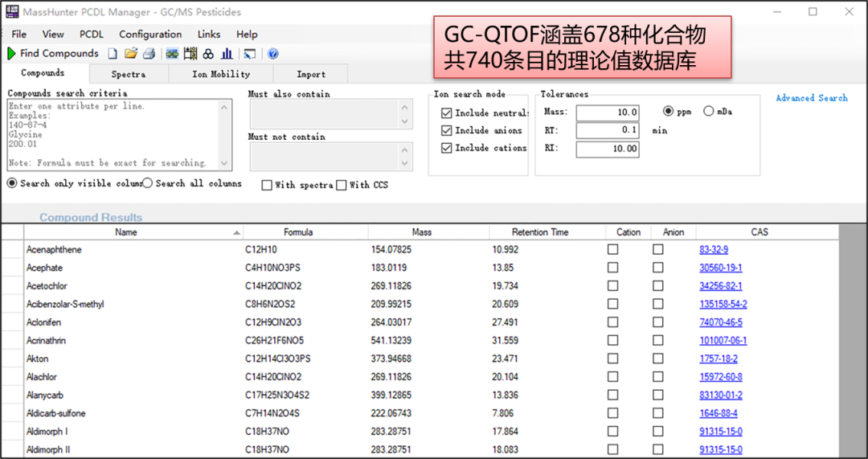Open CAS link 30560-19-1

click(720, 268)
